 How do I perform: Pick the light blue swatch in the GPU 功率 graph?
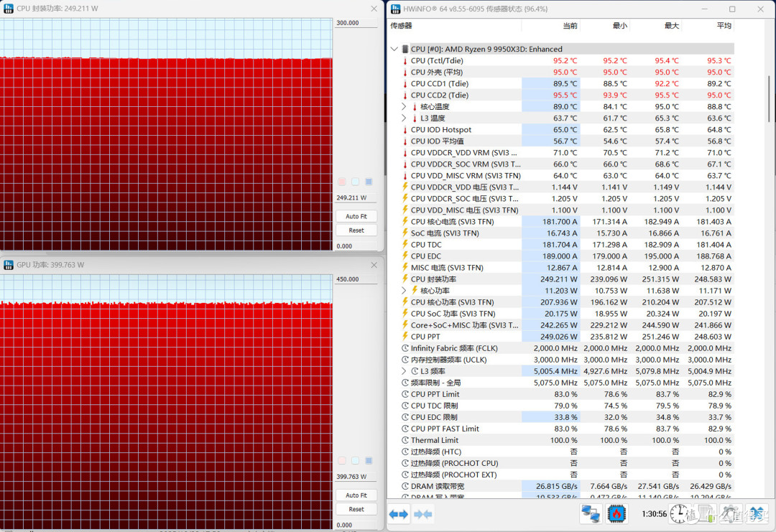point(356,461)
